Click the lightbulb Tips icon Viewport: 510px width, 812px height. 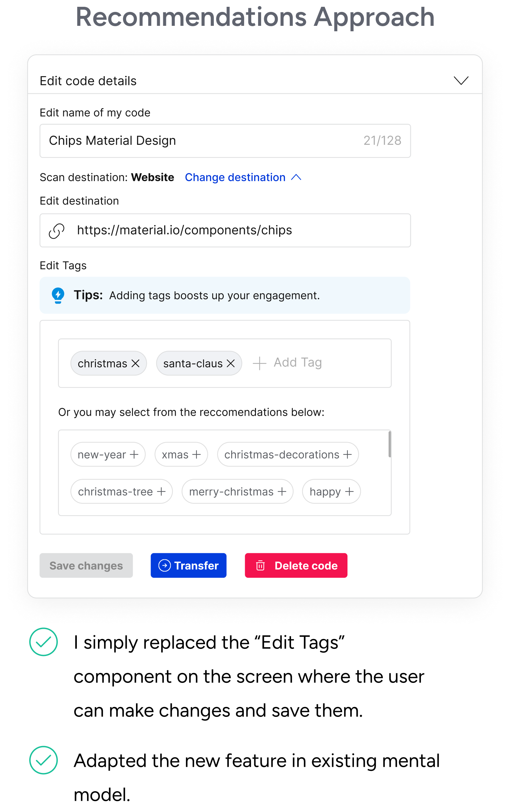[x=58, y=295]
